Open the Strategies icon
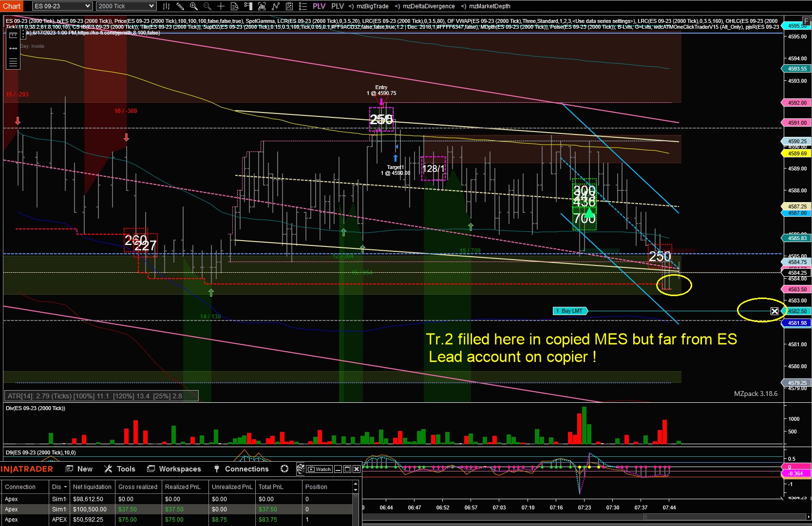This screenshot has width=812, height=526. click(289, 6)
